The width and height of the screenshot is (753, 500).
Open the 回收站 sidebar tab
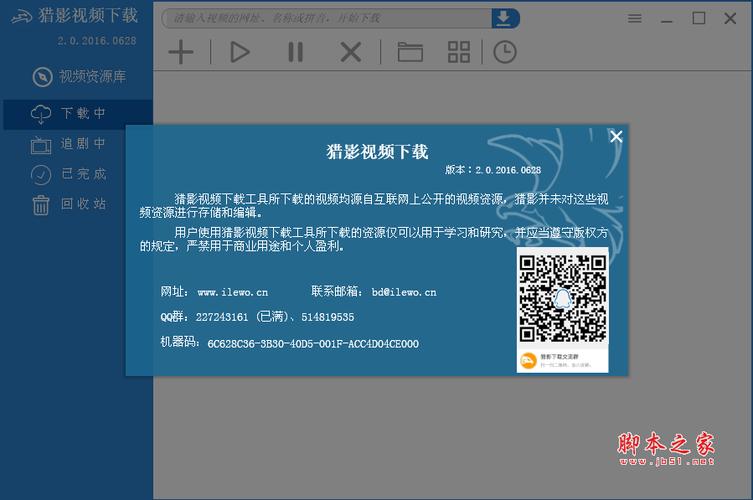pos(69,204)
